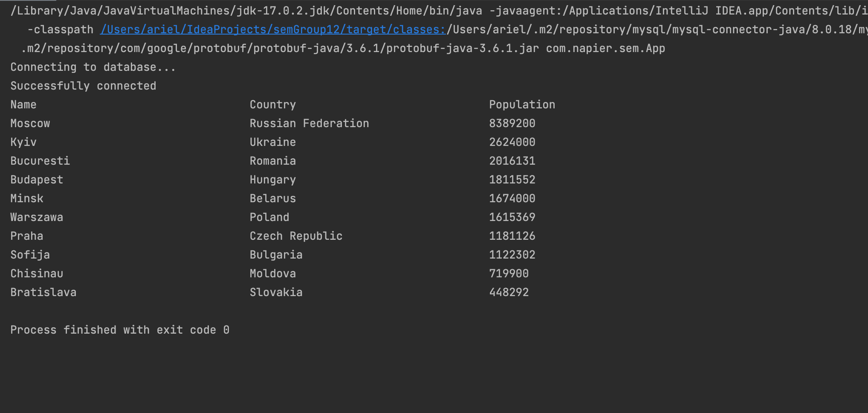Image resolution: width=868 pixels, height=413 pixels.
Task: Click the 'Process finished with exit code 0' line
Action: pyautogui.click(x=120, y=330)
